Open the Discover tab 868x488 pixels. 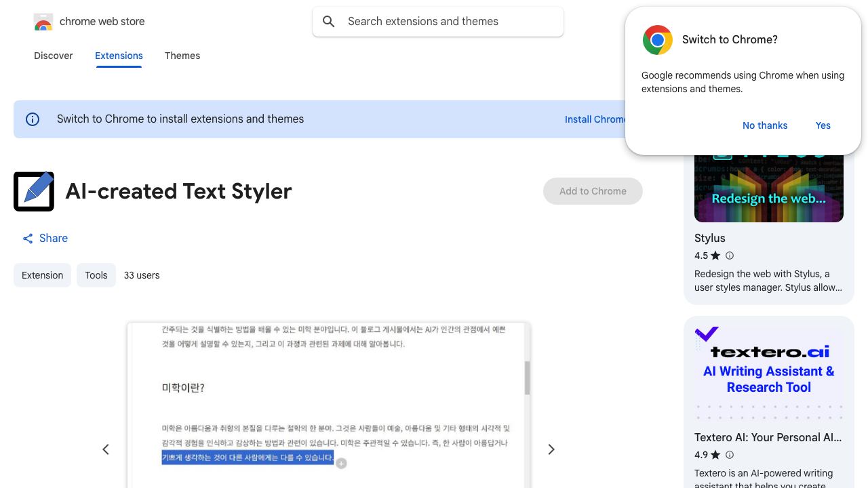point(54,56)
